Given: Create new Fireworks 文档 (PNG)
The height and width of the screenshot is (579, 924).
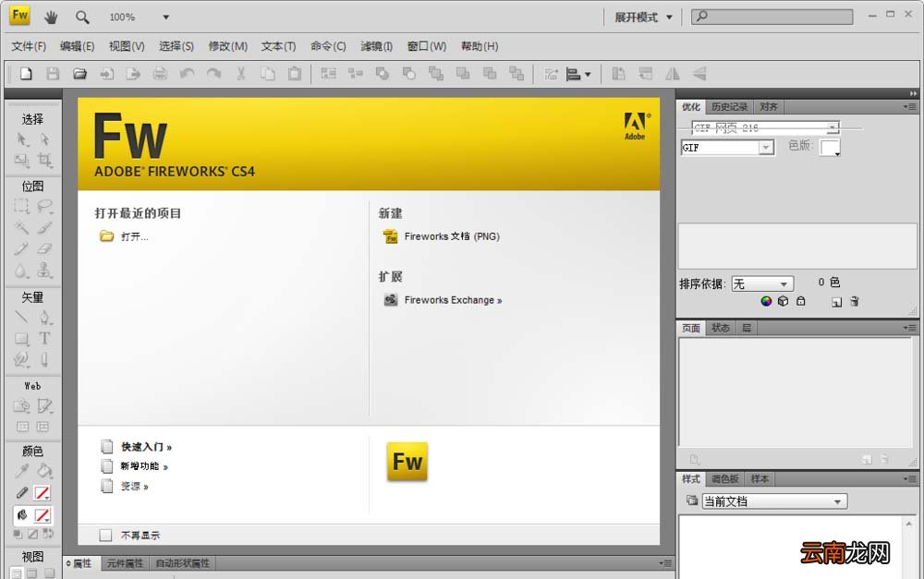Looking at the screenshot, I should click(x=452, y=236).
